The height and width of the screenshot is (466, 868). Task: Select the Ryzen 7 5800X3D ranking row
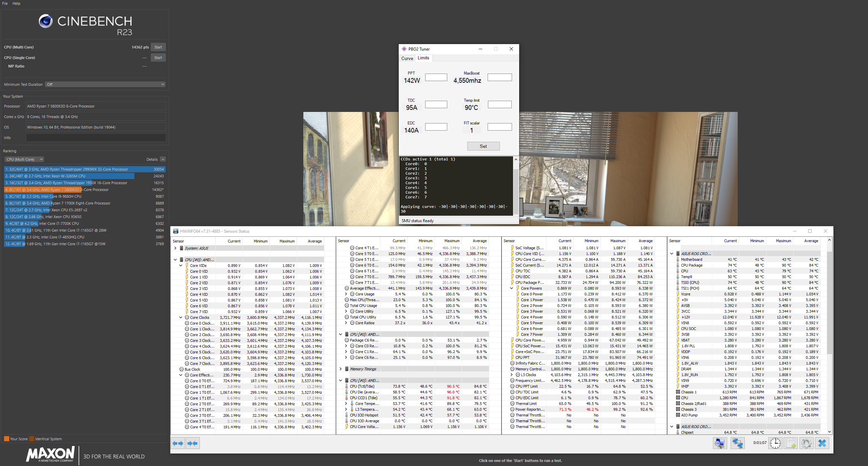[84, 190]
